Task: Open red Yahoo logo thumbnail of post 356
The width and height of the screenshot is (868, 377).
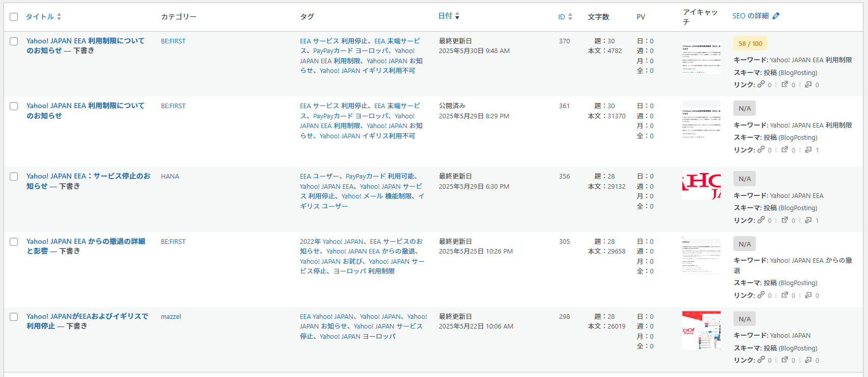Action: [701, 185]
